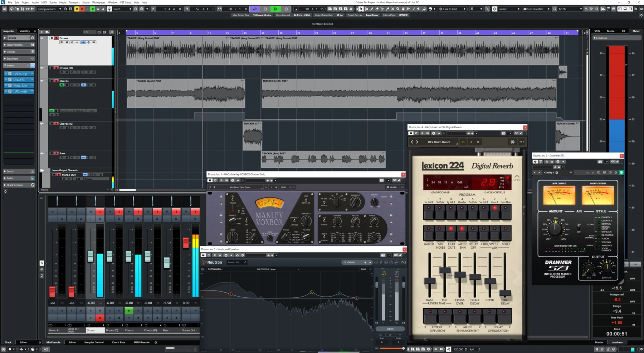Open the Transport menu
This screenshot has width=644, height=353.
coord(74,3)
